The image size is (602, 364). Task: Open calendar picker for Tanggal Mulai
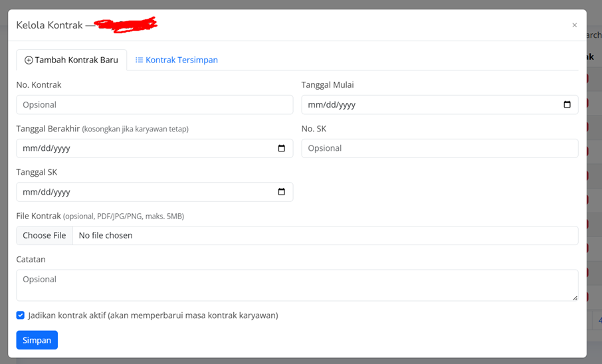(567, 104)
